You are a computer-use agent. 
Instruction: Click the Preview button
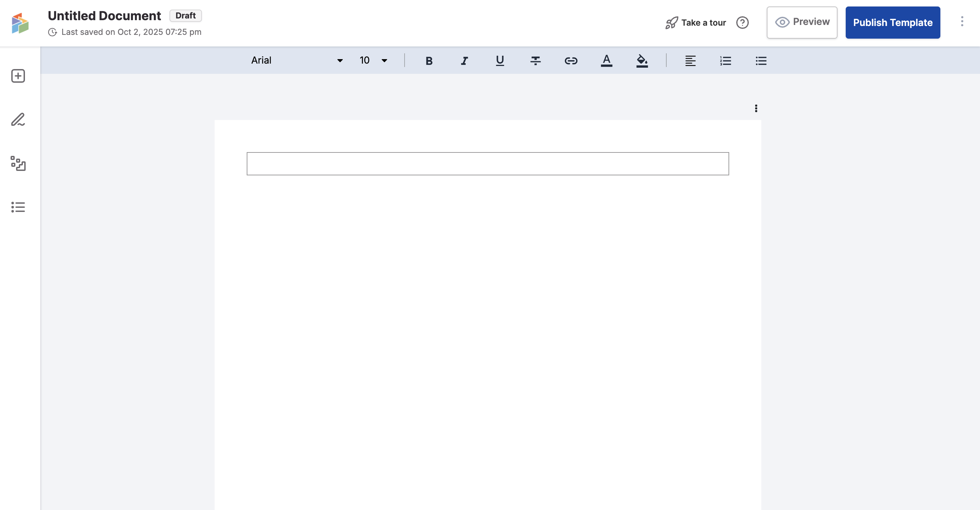point(802,22)
